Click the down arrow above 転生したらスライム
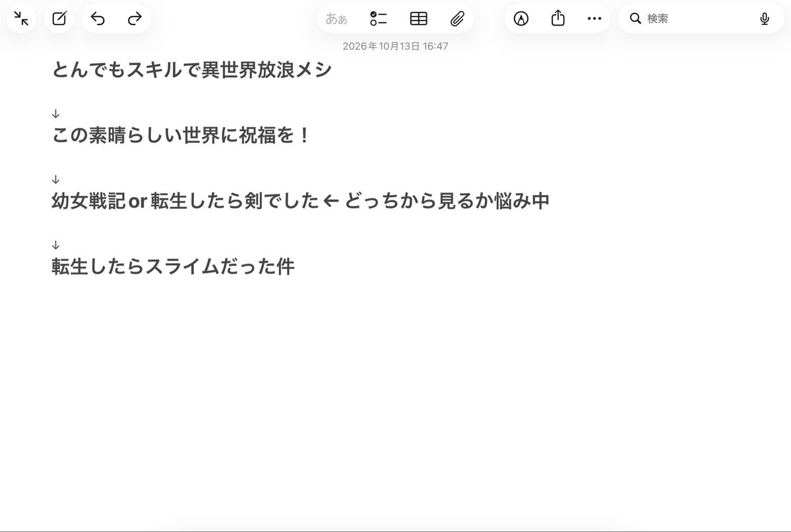Screen dimensions: 791x532 click(55, 245)
